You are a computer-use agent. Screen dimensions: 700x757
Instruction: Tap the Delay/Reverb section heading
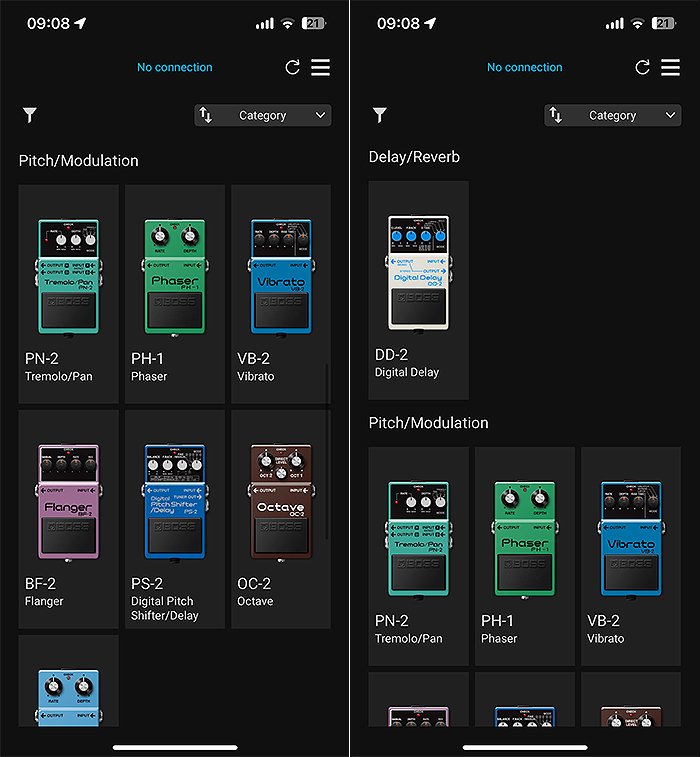pyautogui.click(x=414, y=157)
